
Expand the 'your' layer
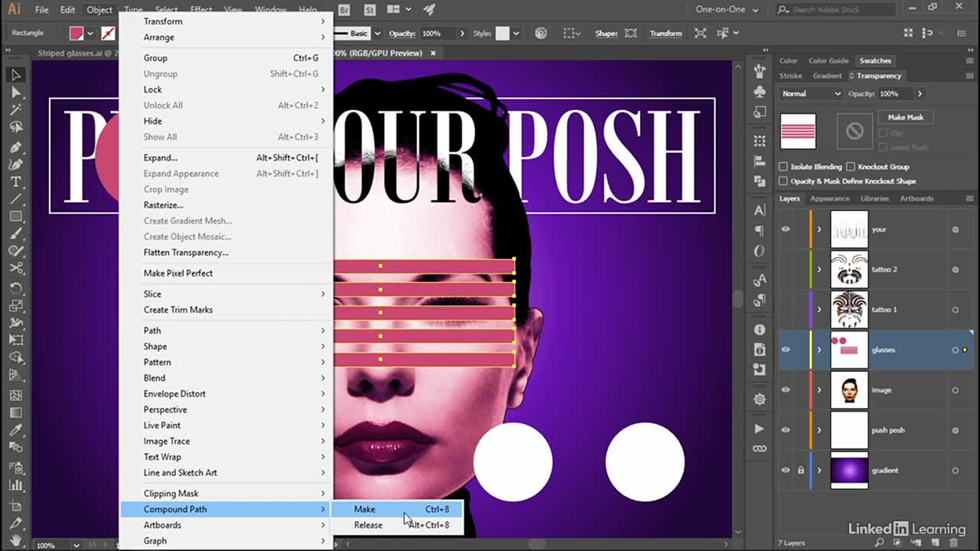click(819, 230)
